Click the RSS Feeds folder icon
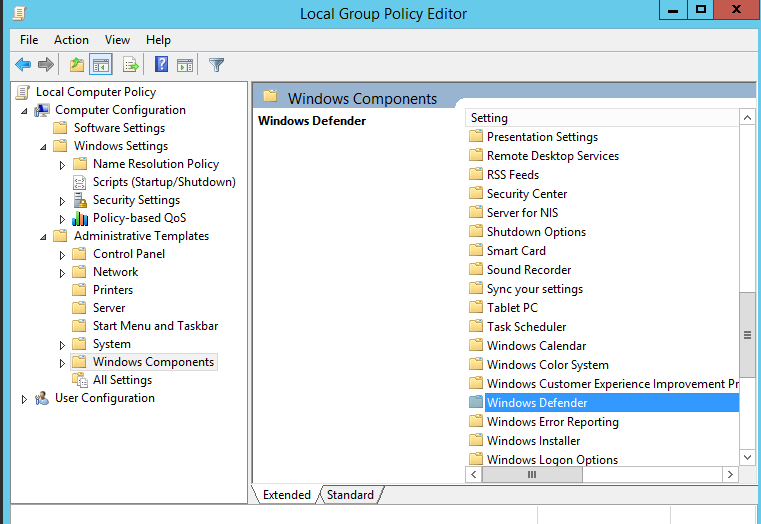This screenshot has height=524, width=761. [476, 174]
